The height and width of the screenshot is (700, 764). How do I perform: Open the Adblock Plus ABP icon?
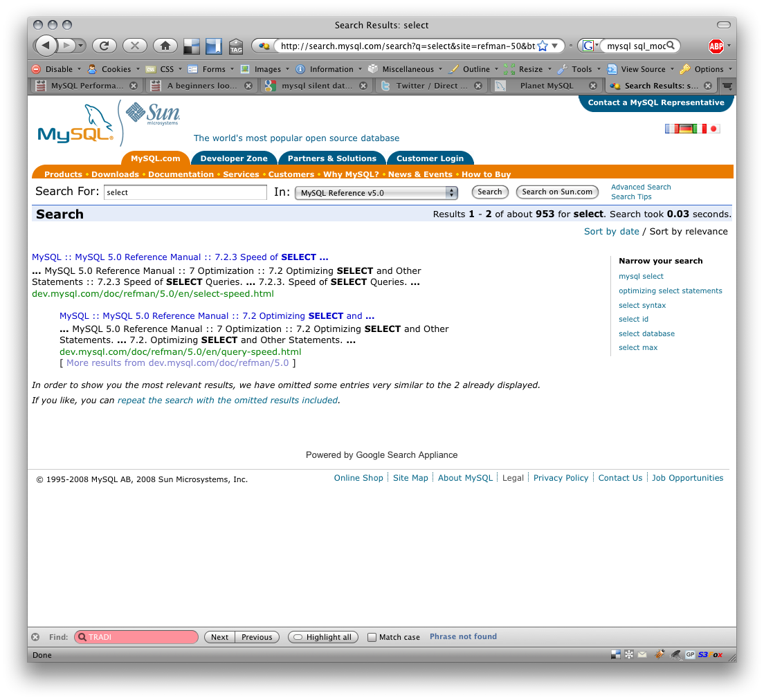tap(716, 46)
